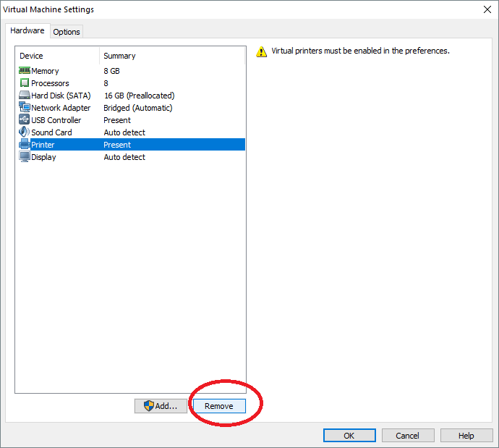Cancel the Virtual Machine Settings dialog
The width and height of the screenshot is (499, 448).
coord(408,436)
